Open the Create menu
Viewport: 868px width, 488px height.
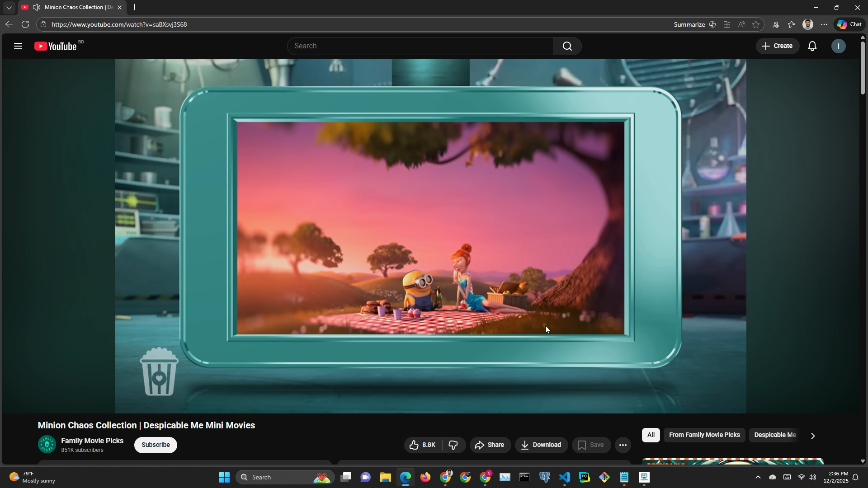(x=777, y=46)
